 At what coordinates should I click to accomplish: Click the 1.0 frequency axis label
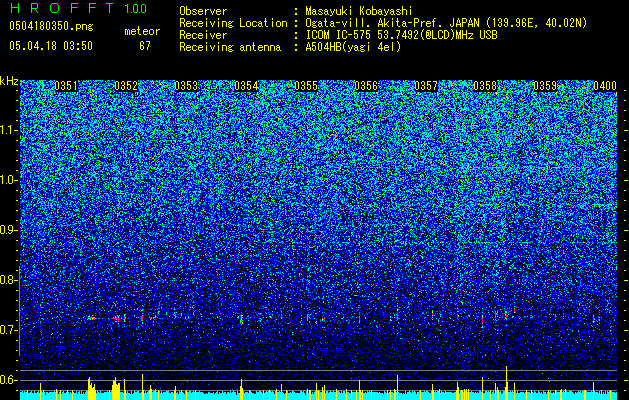[9, 180]
